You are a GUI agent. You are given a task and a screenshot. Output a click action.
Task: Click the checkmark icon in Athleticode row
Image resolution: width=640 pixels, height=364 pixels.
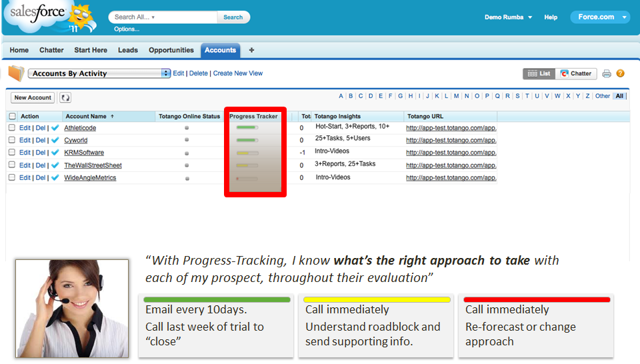[x=55, y=128]
